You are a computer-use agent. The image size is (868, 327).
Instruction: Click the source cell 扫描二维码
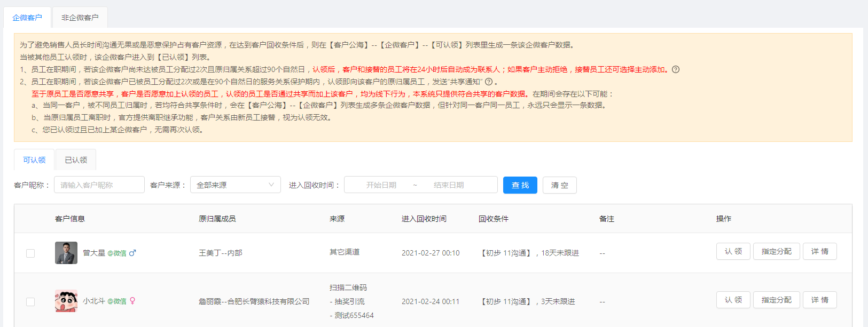(x=348, y=288)
